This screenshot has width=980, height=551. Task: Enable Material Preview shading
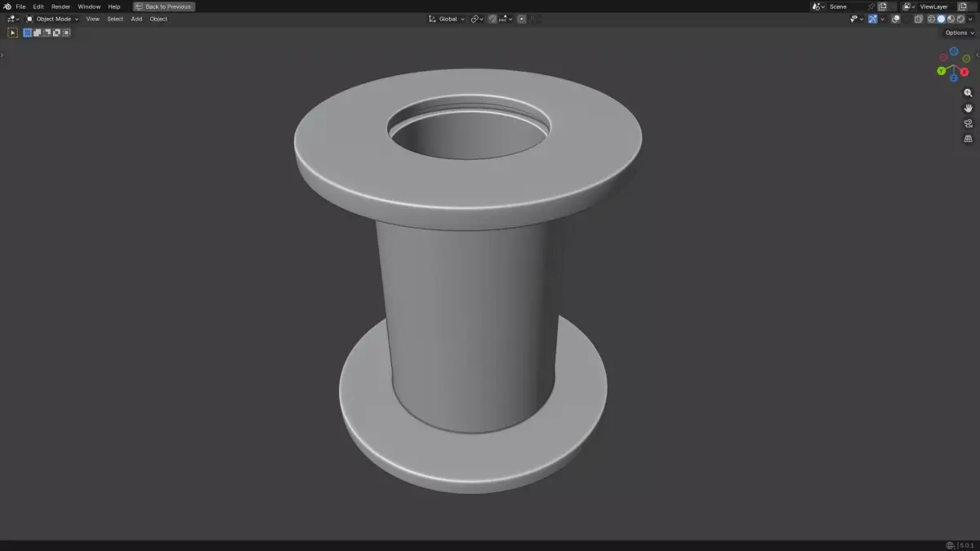click(x=951, y=19)
